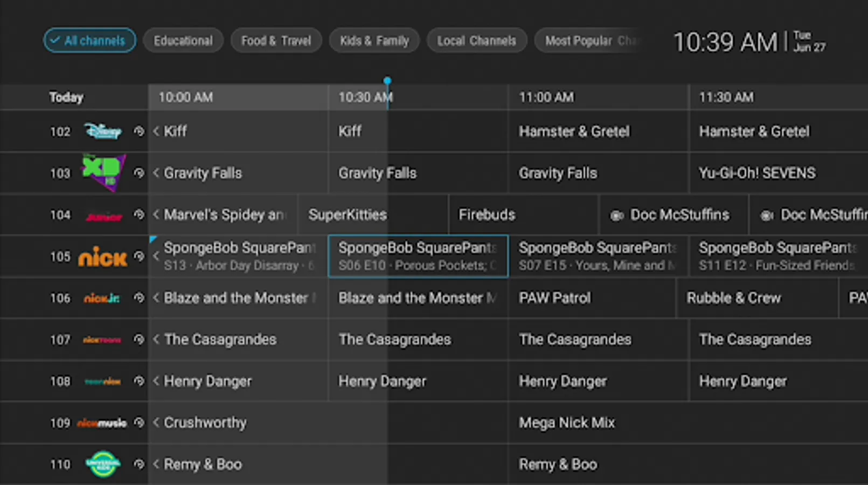Open Yu-Gi-Oh! SEVENS at 11:30 AM
This screenshot has height=485, width=868.
pyautogui.click(x=779, y=173)
